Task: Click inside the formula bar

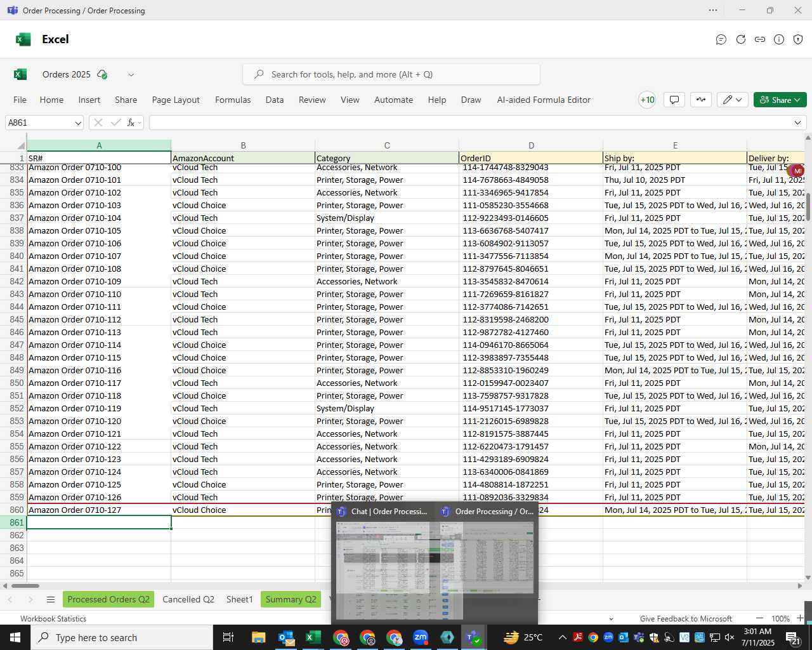Action: [469, 123]
